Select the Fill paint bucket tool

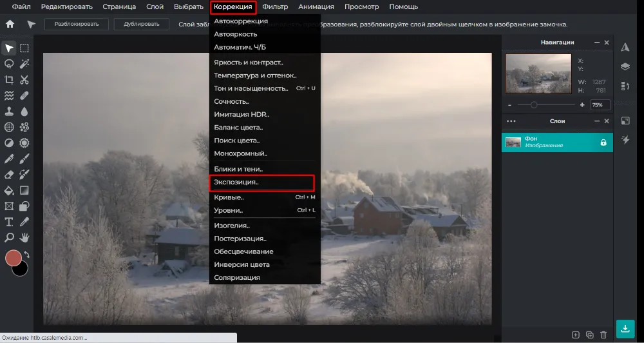click(8, 190)
